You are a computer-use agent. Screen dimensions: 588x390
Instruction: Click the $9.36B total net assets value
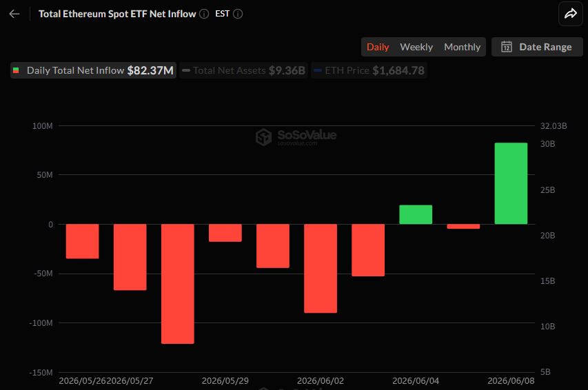[287, 70]
